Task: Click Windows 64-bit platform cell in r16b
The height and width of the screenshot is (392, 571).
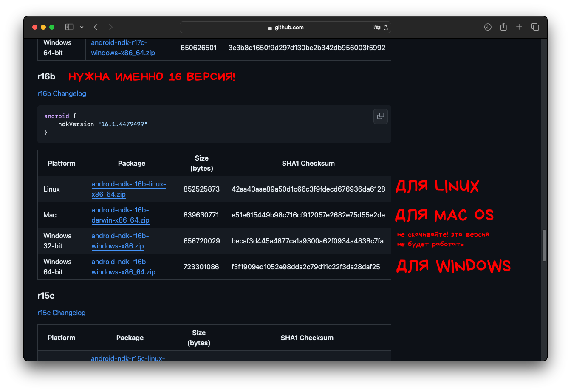Action: click(62, 267)
